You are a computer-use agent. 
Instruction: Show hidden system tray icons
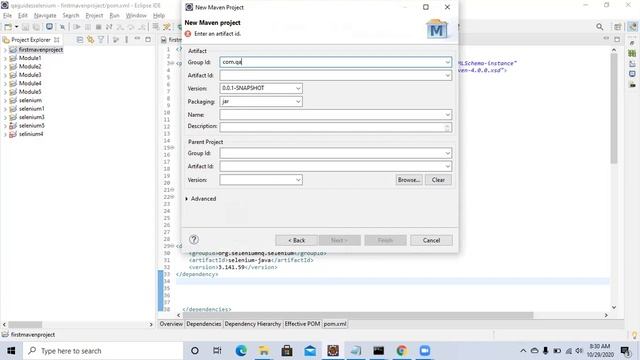(523, 351)
